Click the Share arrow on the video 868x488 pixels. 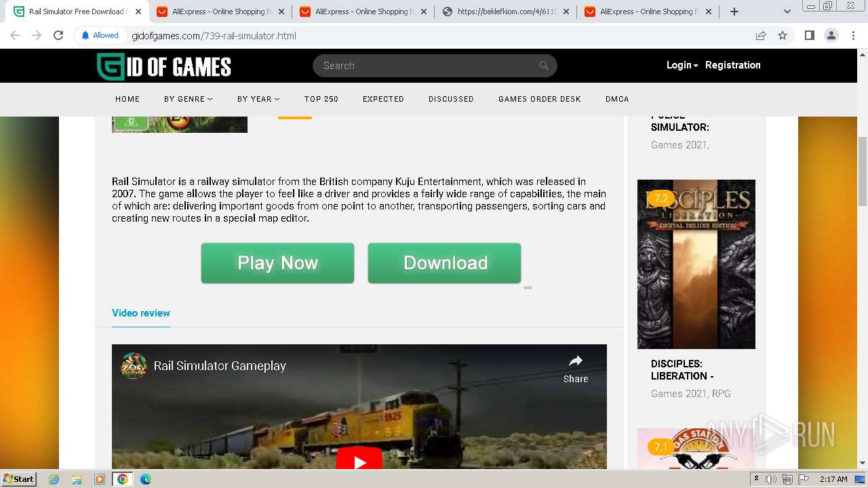576,369
